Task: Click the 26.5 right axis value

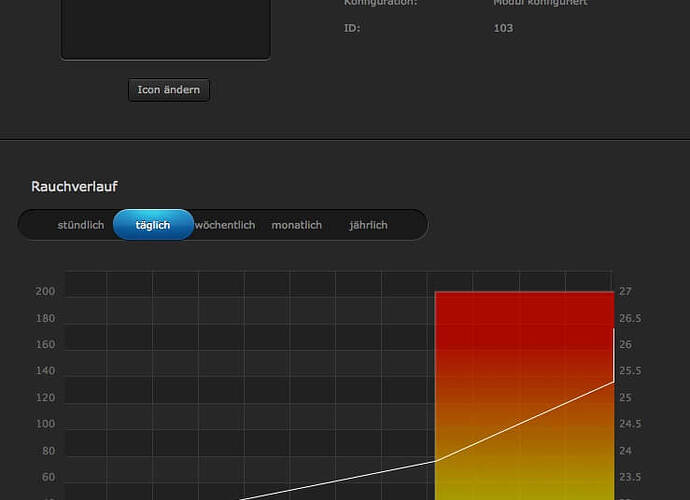Action: [x=630, y=318]
